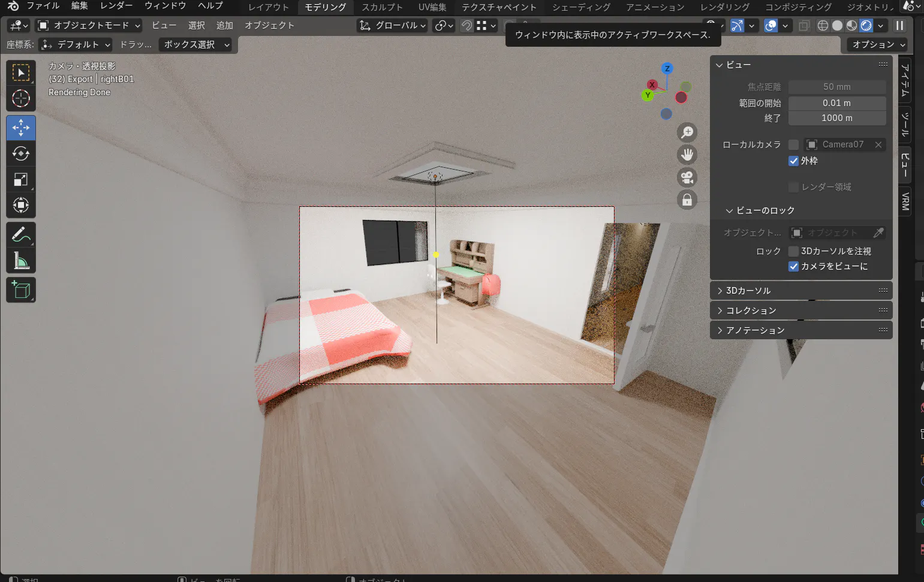
Task: Uncheck the 外枠 checkbox
Action: click(x=793, y=161)
